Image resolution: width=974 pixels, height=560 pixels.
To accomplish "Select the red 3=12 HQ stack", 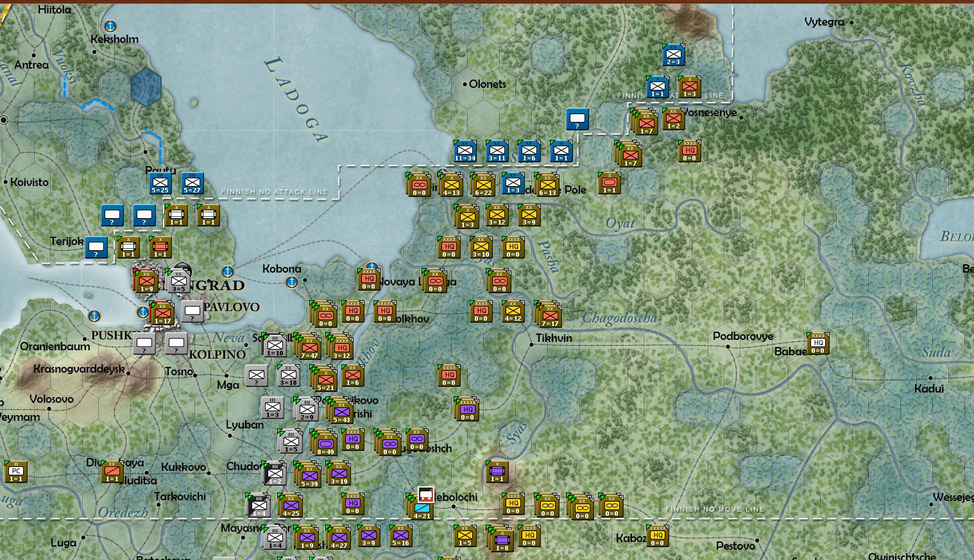I will [340, 346].
